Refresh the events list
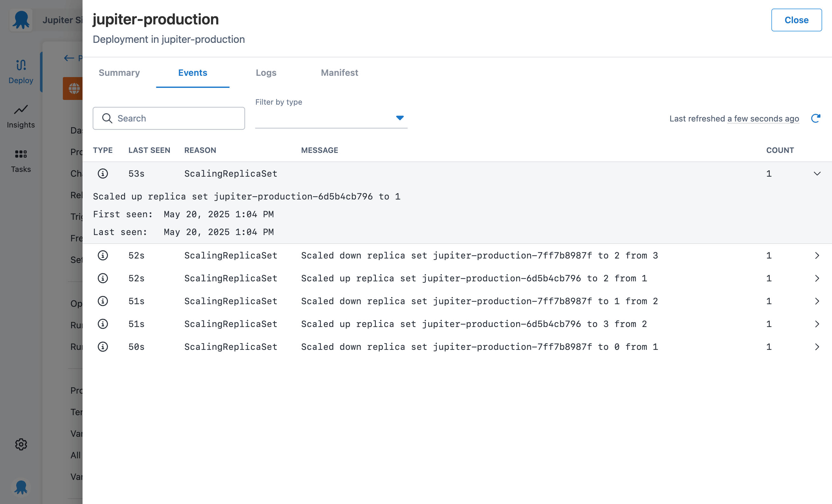The width and height of the screenshot is (832, 504). click(x=816, y=118)
